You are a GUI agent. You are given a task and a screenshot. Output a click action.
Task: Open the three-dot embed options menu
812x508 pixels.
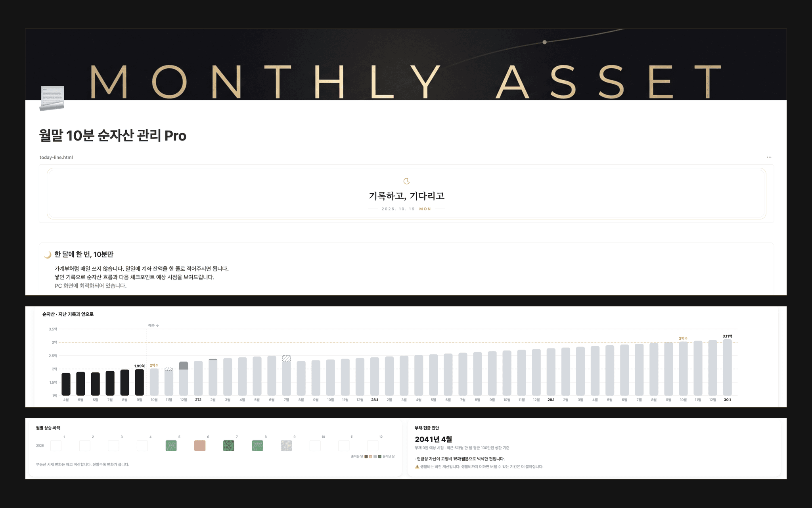click(769, 157)
